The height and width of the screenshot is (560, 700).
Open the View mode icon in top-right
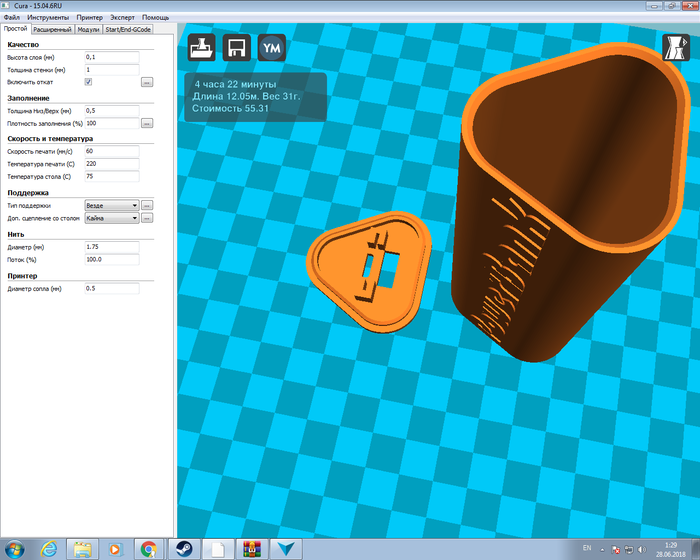[676, 48]
